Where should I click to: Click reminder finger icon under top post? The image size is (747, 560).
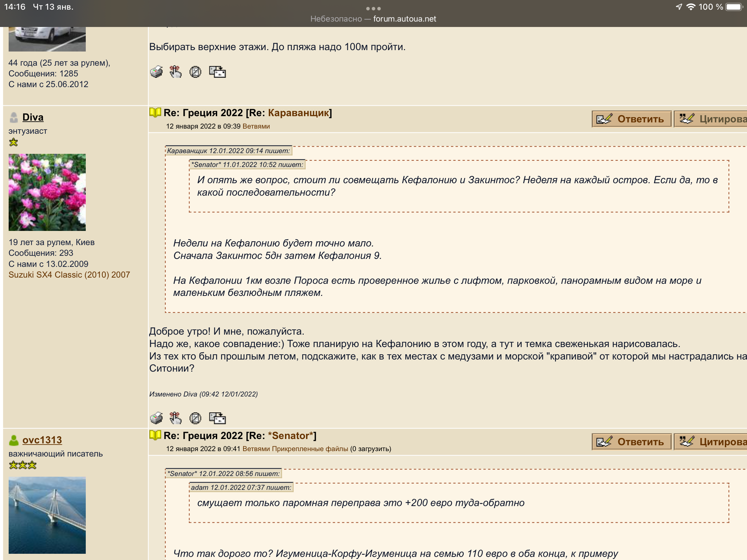point(175,72)
